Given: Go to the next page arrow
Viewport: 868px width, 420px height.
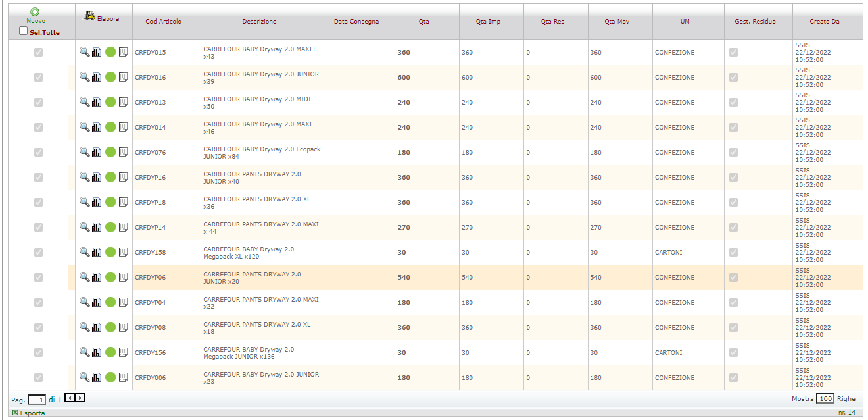Looking at the screenshot, I should [80, 398].
